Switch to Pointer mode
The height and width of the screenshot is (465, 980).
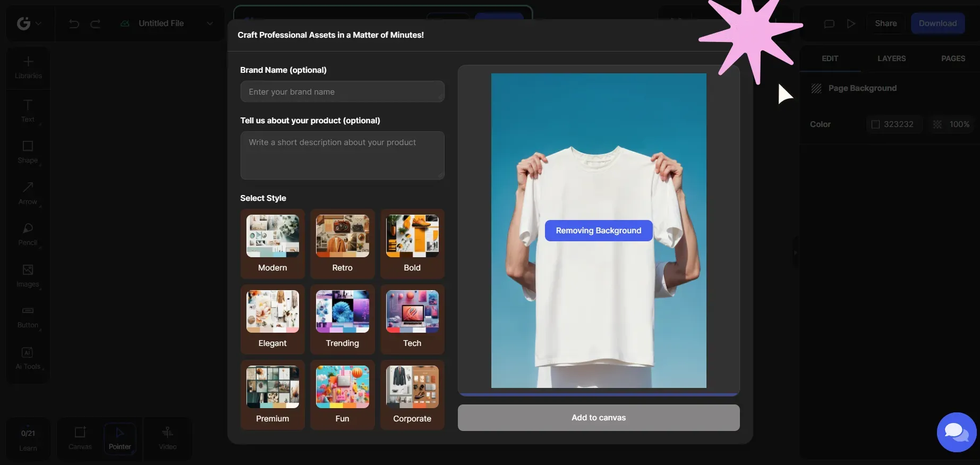tap(120, 439)
